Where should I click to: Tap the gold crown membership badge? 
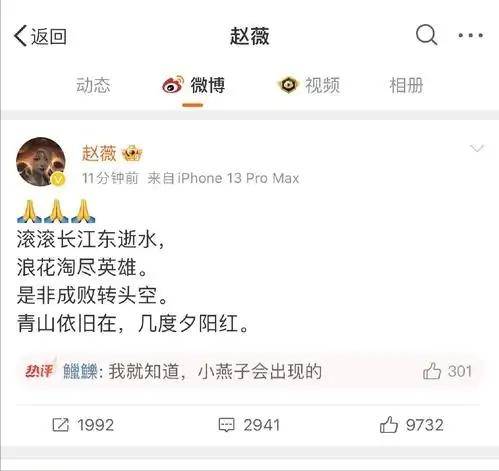click(x=132, y=154)
